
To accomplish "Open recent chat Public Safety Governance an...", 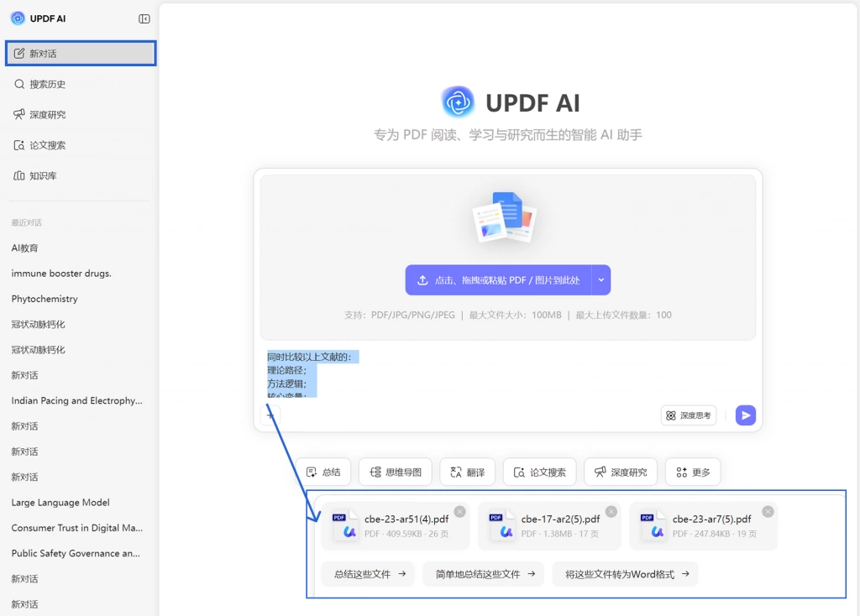I will point(76,553).
